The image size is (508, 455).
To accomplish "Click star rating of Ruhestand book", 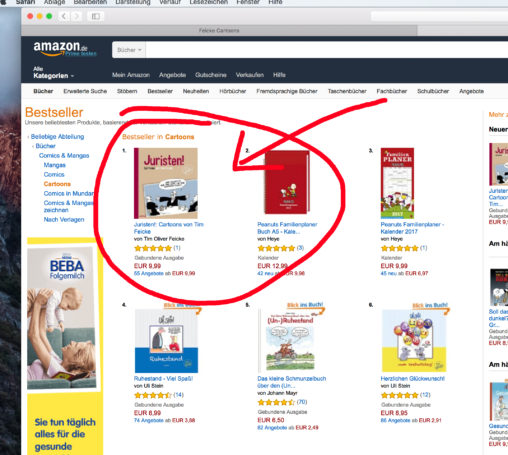I will 153,395.
